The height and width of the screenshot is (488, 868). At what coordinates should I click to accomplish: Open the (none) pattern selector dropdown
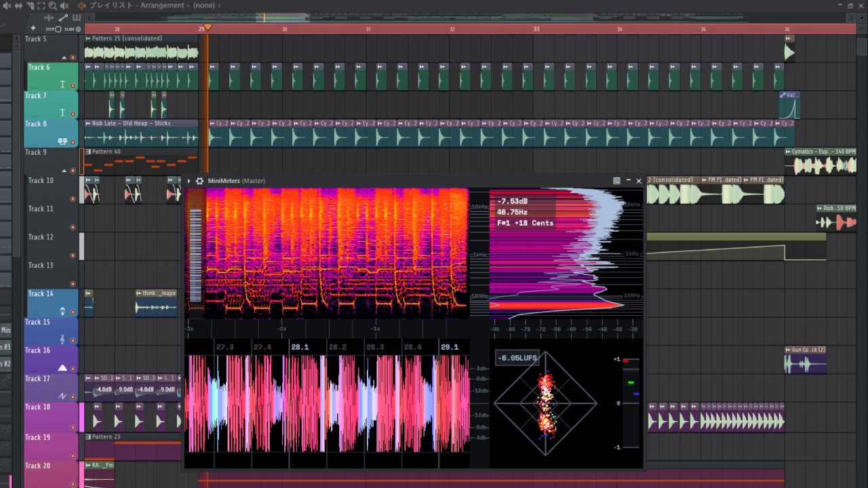pyautogui.click(x=203, y=5)
